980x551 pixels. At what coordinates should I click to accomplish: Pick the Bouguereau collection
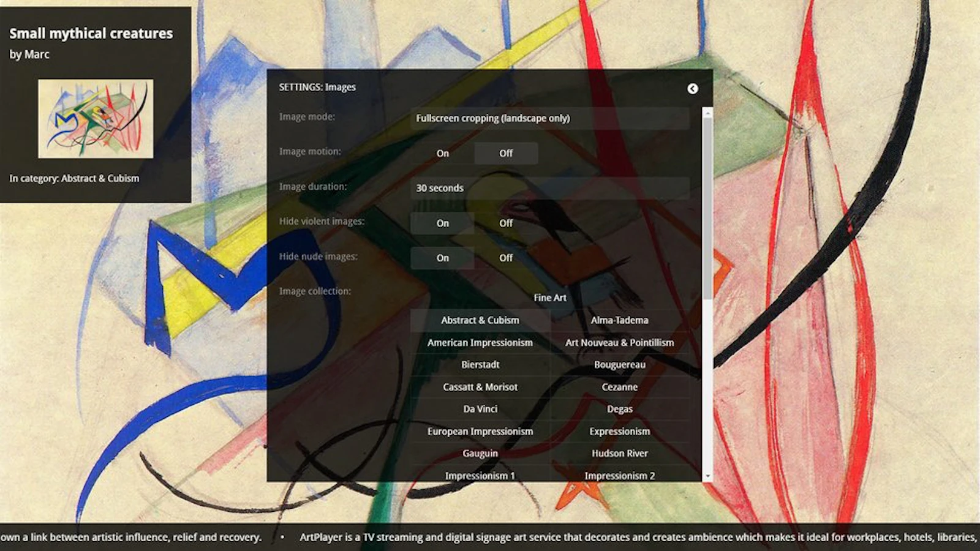[620, 364]
